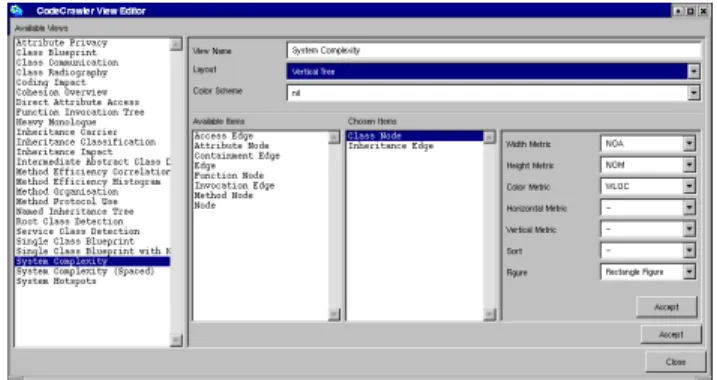Select Root Class Detection view
717x380 pixels.
(70, 221)
